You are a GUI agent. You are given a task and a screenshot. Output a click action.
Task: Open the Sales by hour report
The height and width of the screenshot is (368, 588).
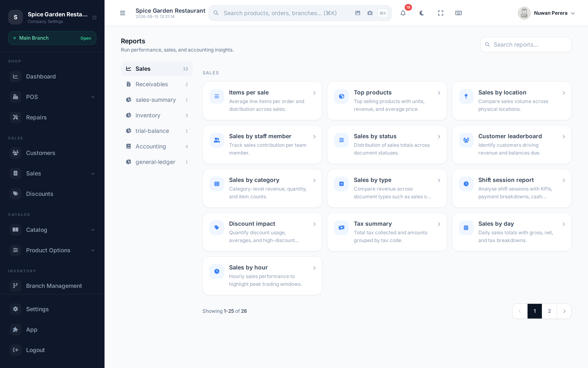(262, 276)
